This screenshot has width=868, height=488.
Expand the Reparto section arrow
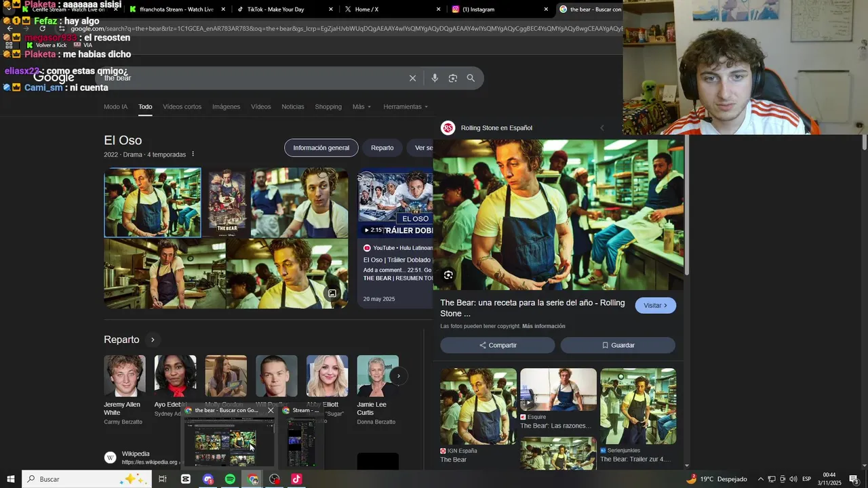click(153, 340)
